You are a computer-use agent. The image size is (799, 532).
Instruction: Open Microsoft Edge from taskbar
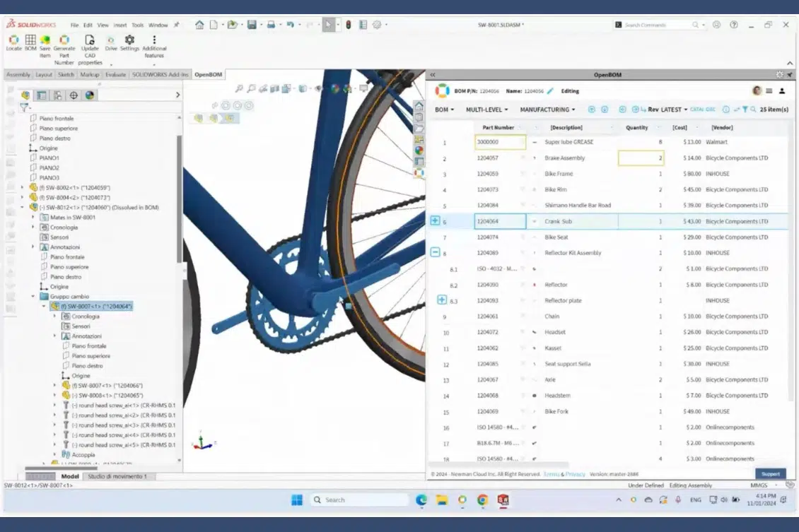(x=421, y=500)
